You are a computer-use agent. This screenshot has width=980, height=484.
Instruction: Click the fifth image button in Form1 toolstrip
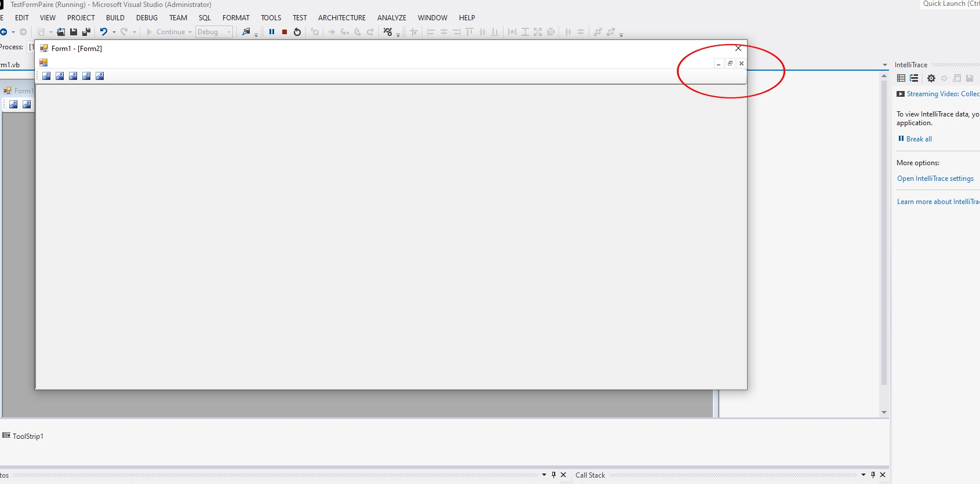click(100, 76)
